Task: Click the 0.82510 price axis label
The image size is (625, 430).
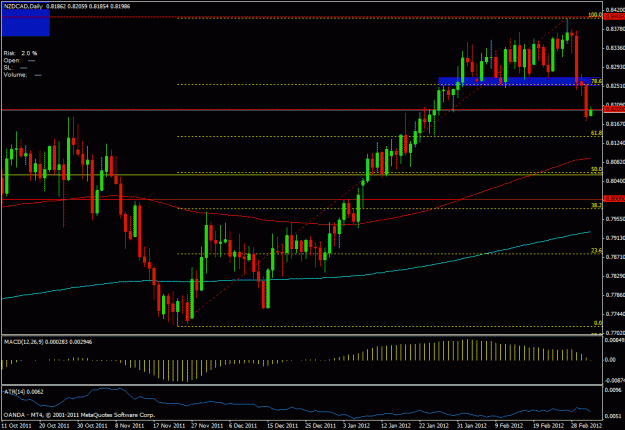Action: (615, 86)
